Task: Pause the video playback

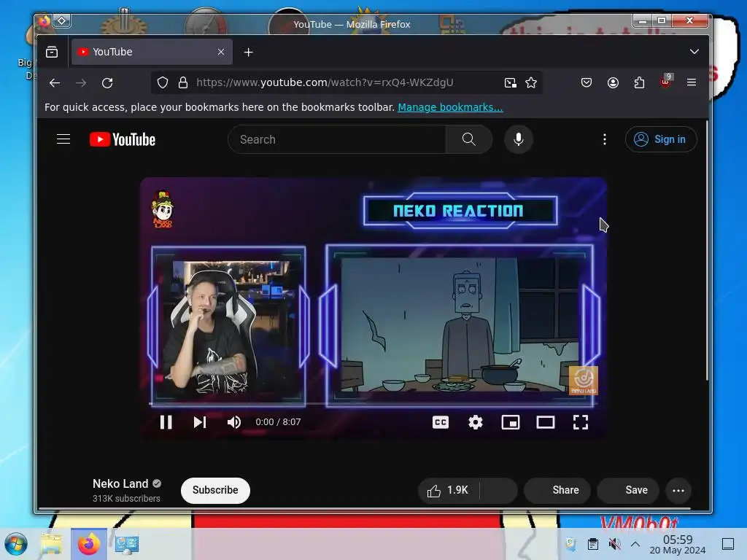Action: click(166, 422)
